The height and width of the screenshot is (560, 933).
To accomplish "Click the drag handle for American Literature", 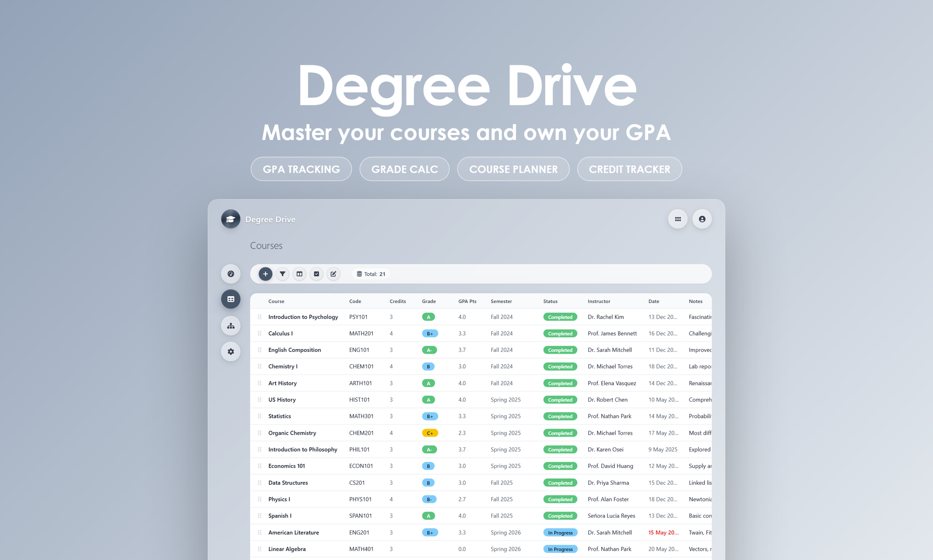I will pos(259,532).
